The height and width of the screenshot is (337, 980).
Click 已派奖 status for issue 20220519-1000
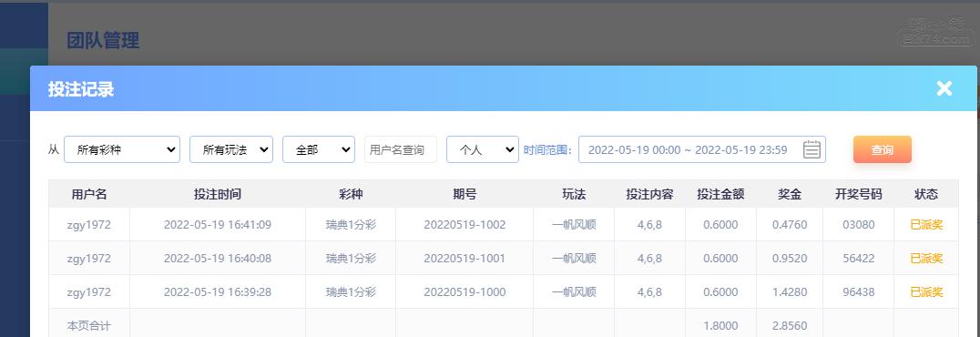click(x=926, y=292)
